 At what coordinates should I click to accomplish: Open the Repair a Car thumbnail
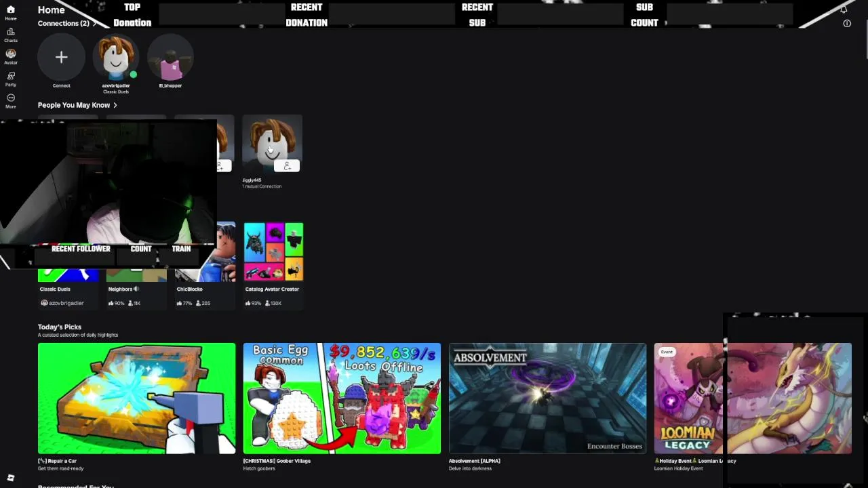coord(137,399)
